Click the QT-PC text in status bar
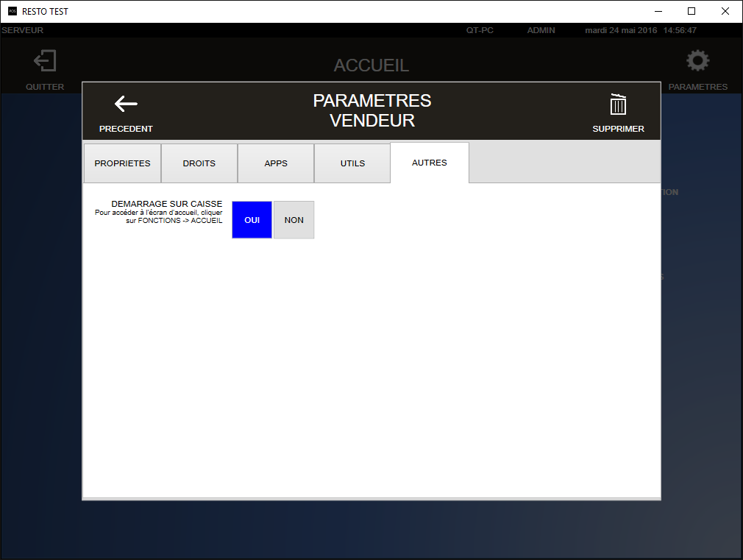The width and height of the screenshot is (743, 560). [480, 30]
